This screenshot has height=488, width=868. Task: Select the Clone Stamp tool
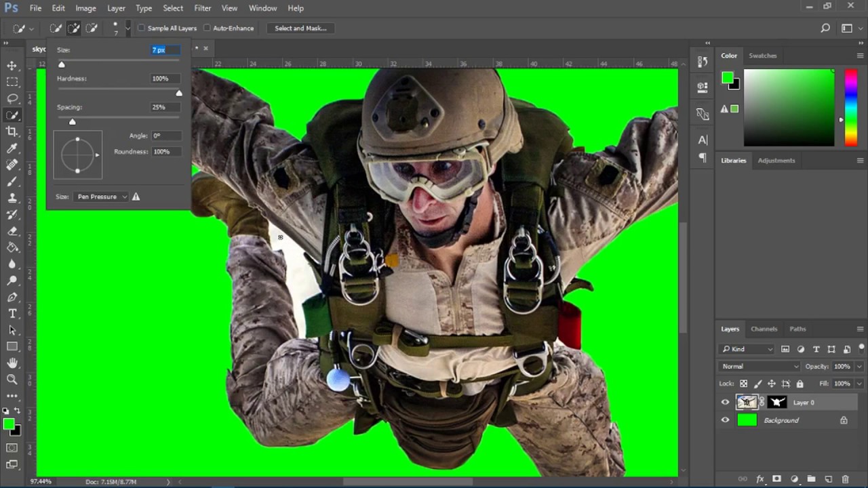click(x=12, y=198)
